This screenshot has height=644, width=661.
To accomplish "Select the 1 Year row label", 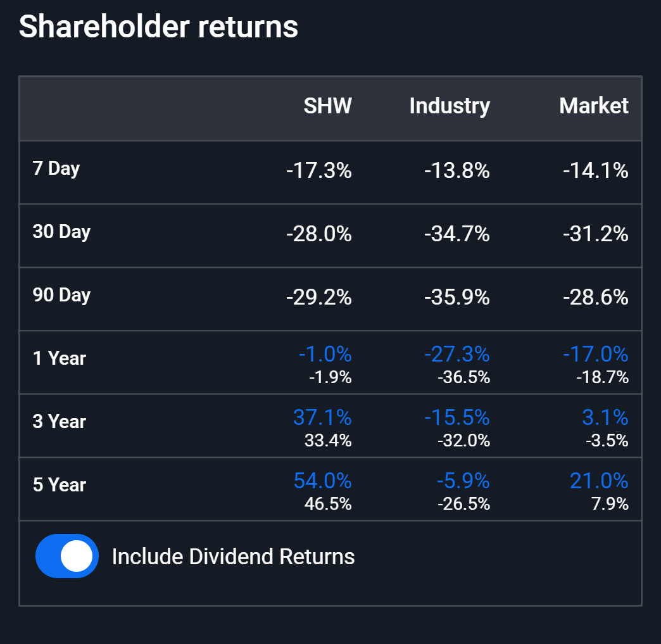I will click(x=59, y=358).
